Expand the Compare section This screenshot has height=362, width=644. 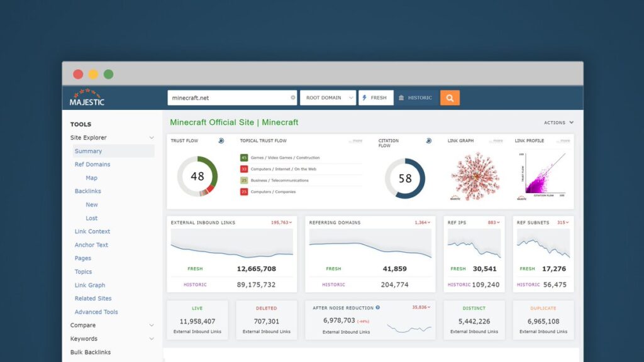point(152,326)
